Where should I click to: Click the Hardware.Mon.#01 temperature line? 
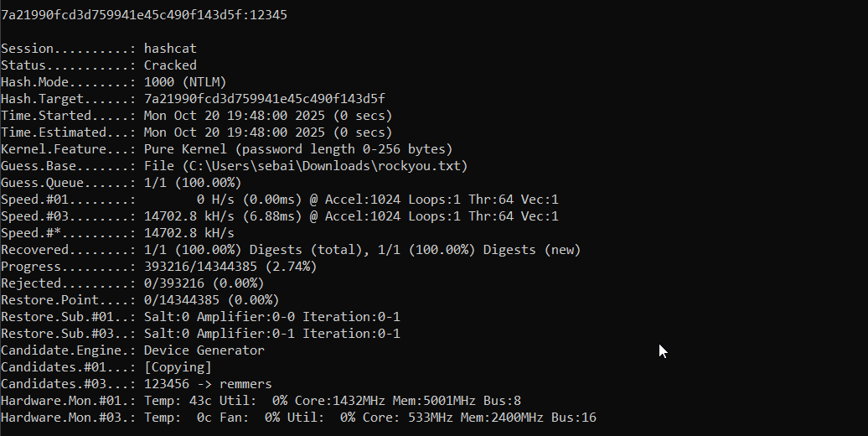(261, 401)
